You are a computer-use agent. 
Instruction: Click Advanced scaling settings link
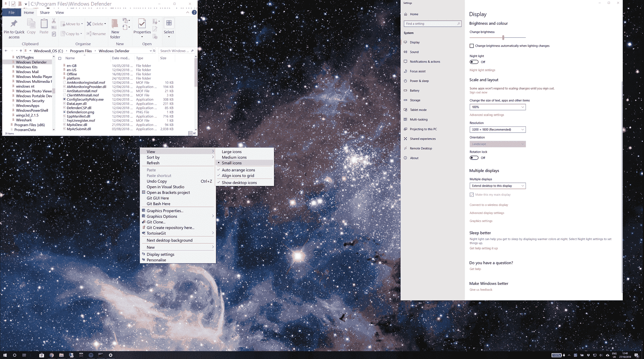(x=487, y=115)
